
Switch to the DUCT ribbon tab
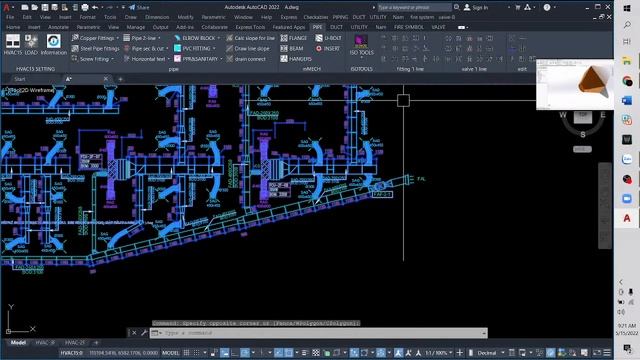[336, 27]
